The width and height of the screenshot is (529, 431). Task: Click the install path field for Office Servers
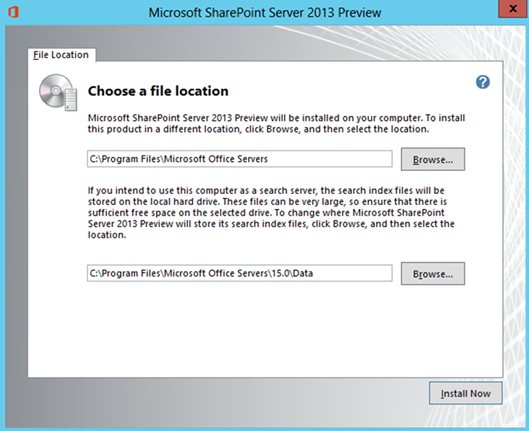pos(240,159)
